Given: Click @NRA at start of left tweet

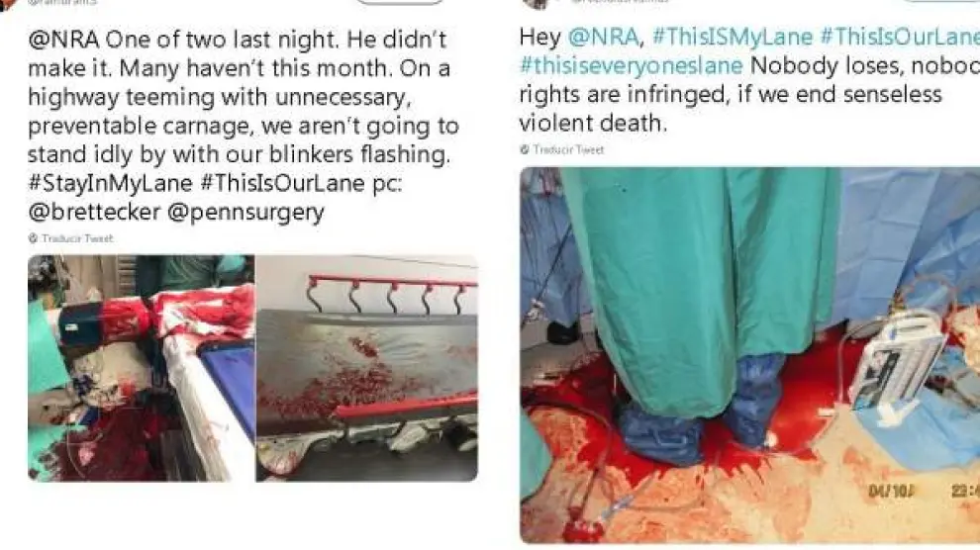Looking at the screenshot, I should (x=63, y=40).
